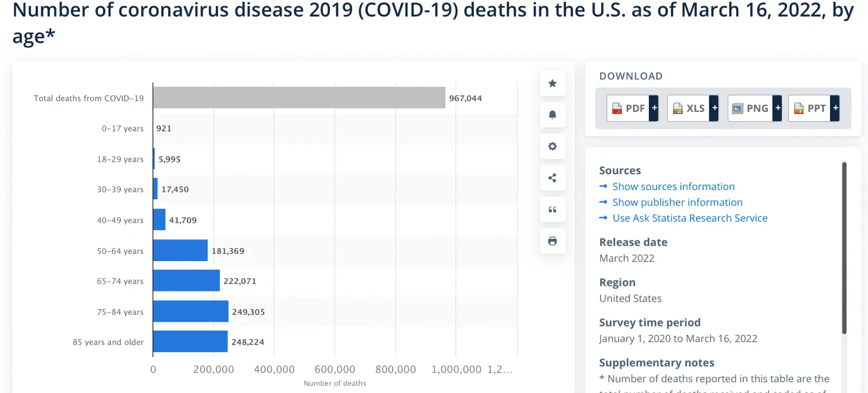Expand XLS download plus options
868x393 pixels.
(714, 108)
